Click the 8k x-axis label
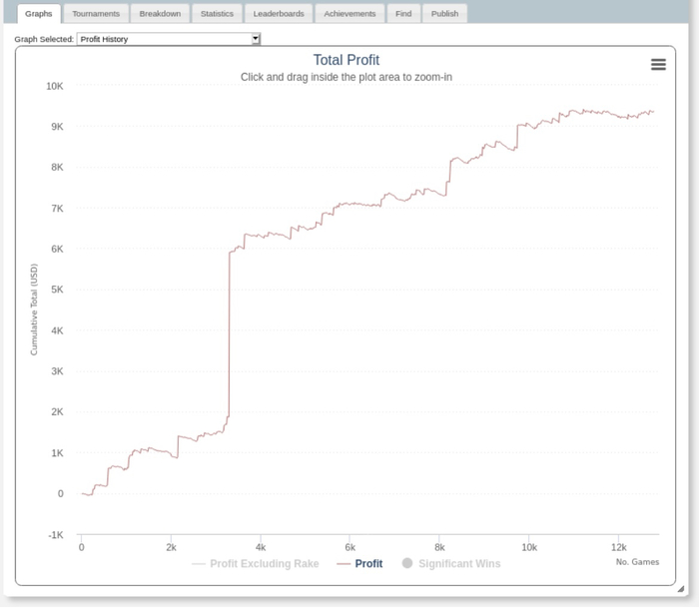 tap(439, 547)
